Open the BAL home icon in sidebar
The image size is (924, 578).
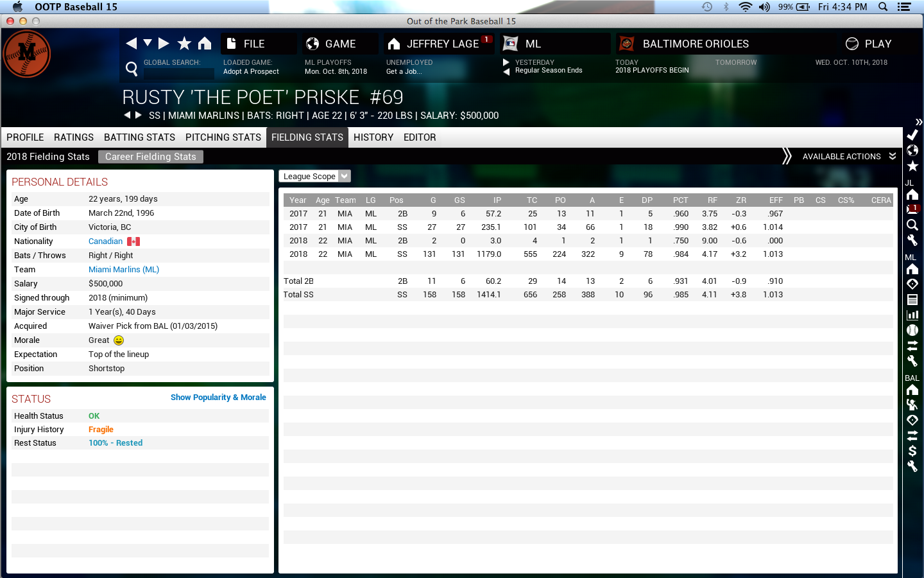(x=912, y=390)
